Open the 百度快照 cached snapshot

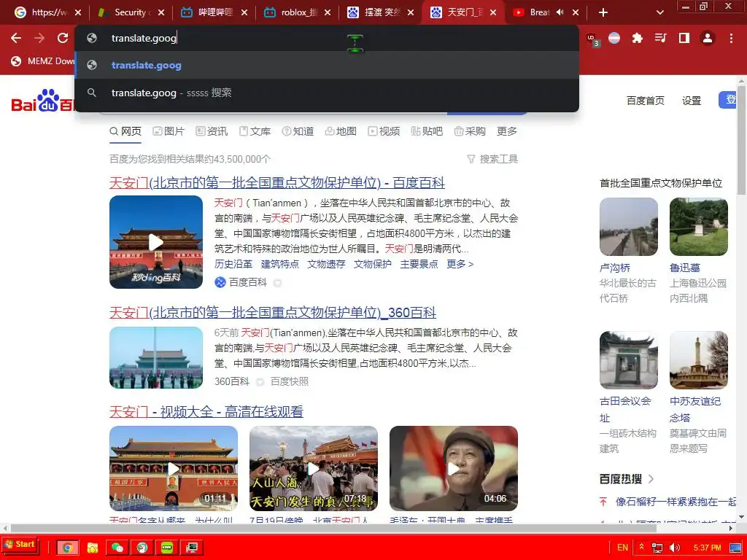click(x=290, y=381)
